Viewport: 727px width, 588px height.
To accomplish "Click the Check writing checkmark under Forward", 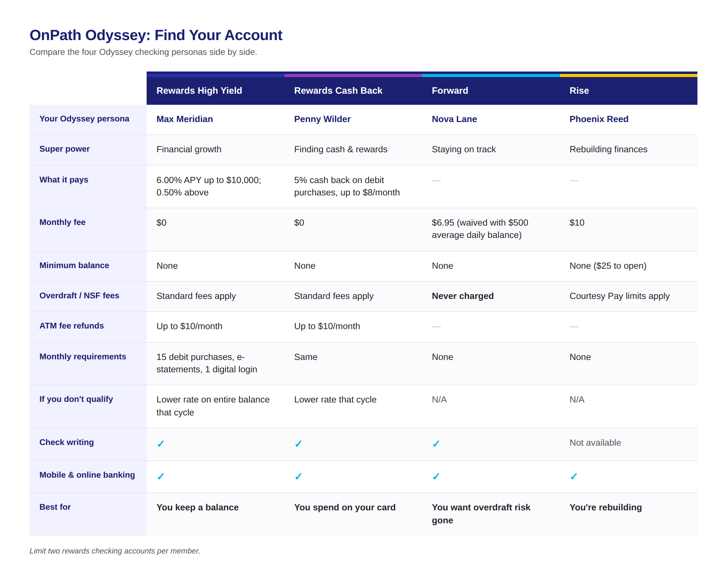I will (436, 443).
